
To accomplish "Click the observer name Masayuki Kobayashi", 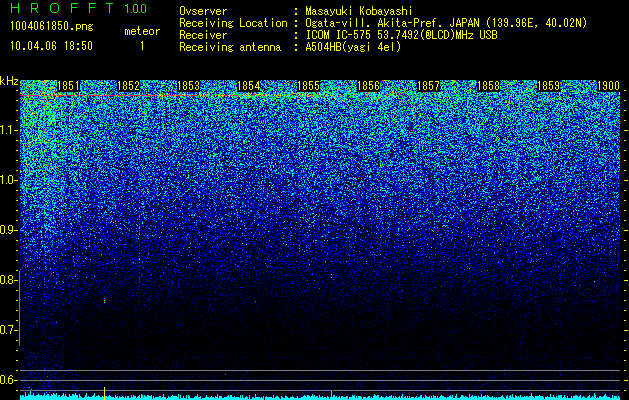I will click(359, 11).
